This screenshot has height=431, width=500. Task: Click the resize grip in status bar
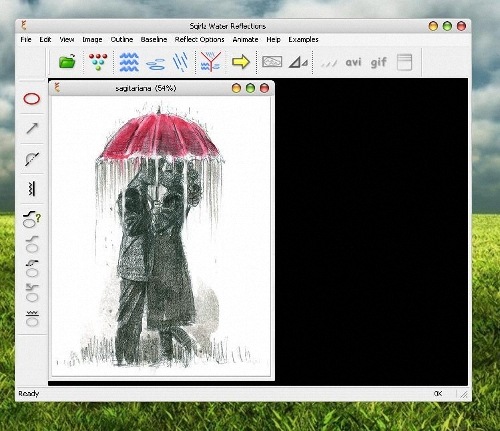pos(463,395)
